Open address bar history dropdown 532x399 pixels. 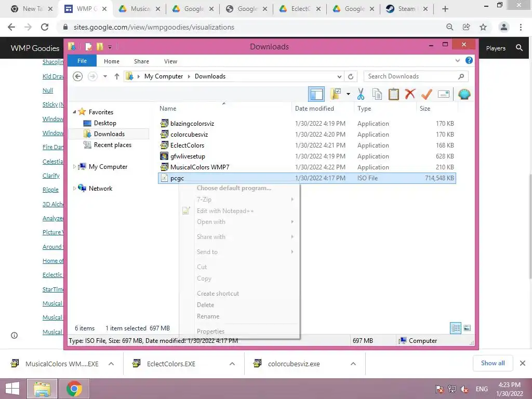point(339,76)
